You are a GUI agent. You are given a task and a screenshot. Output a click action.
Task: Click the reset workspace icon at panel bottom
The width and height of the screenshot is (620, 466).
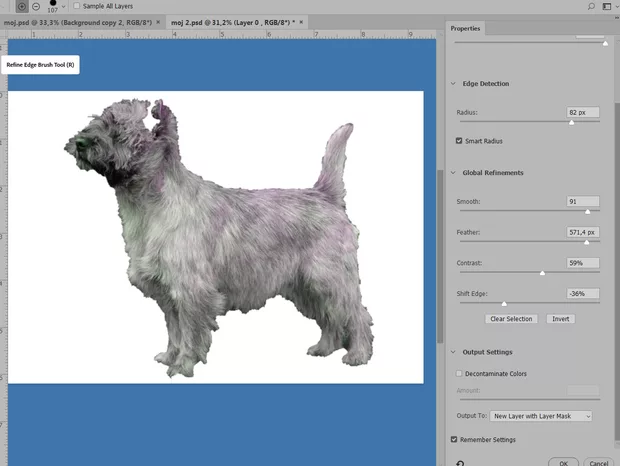pyautogui.click(x=460, y=462)
